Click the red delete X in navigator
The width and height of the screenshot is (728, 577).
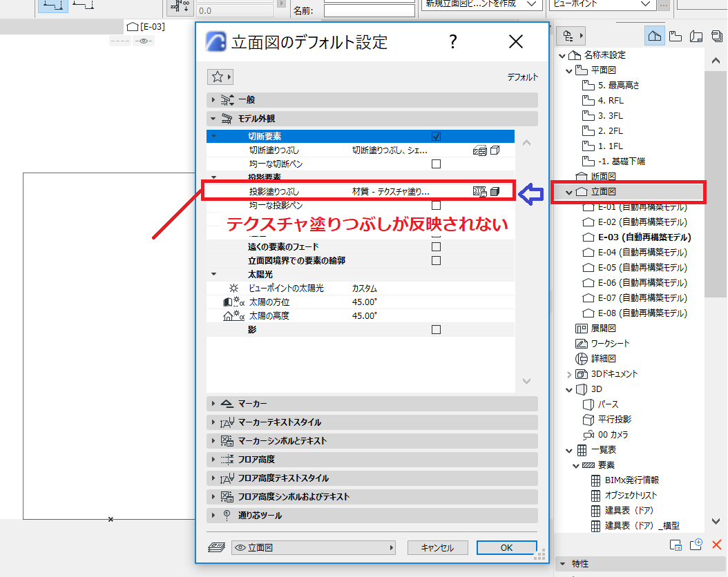(x=717, y=545)
